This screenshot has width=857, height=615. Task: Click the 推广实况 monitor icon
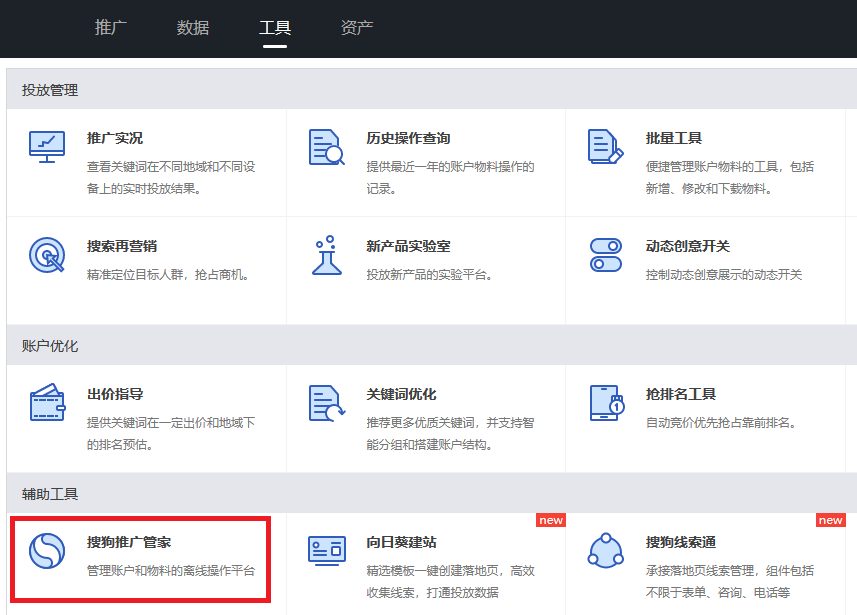click(x=47, y=147)
